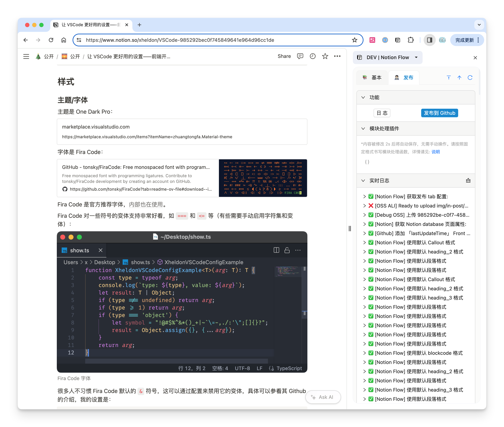
Task: Click the Share button
Action: [284, 56]
